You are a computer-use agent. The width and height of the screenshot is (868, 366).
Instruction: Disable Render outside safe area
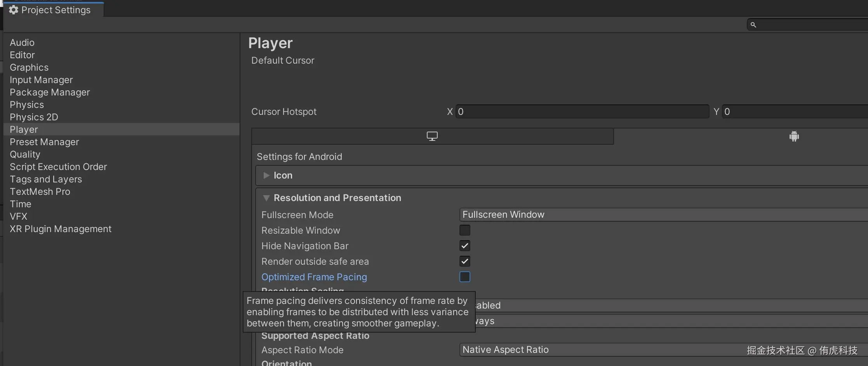[x=464, y=261]
